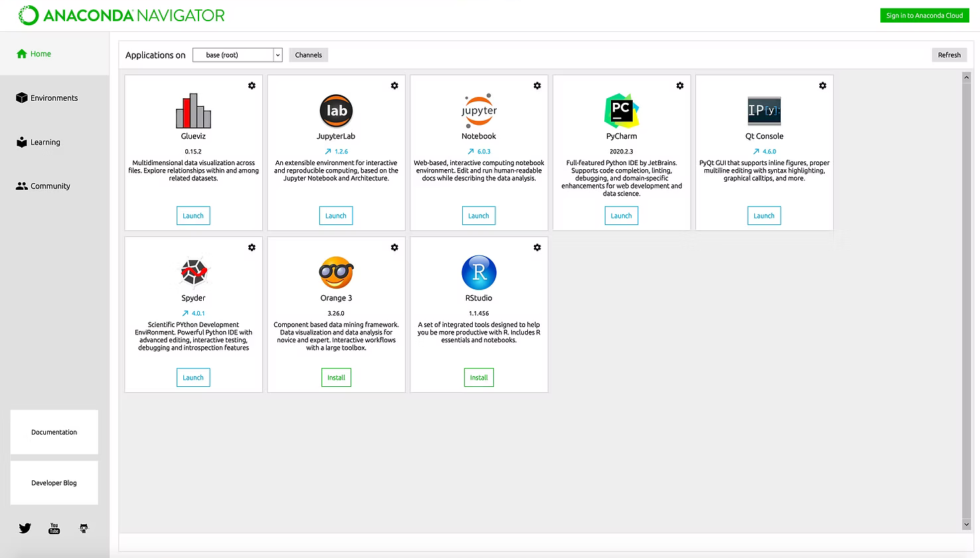980x558 pixels.
Task: Open the YouTube icon in the sidebar
Action: 54,528
